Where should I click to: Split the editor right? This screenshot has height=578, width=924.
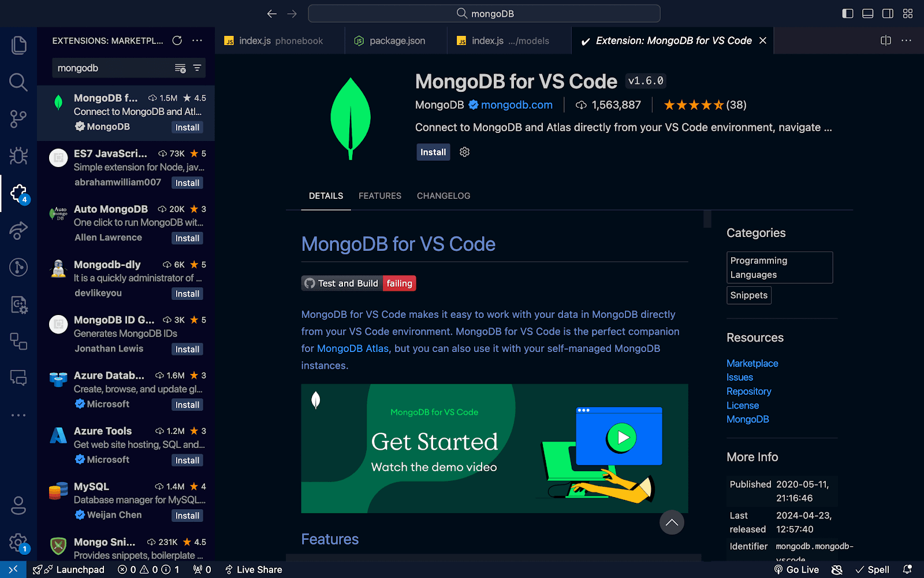(x=886, y=40)
